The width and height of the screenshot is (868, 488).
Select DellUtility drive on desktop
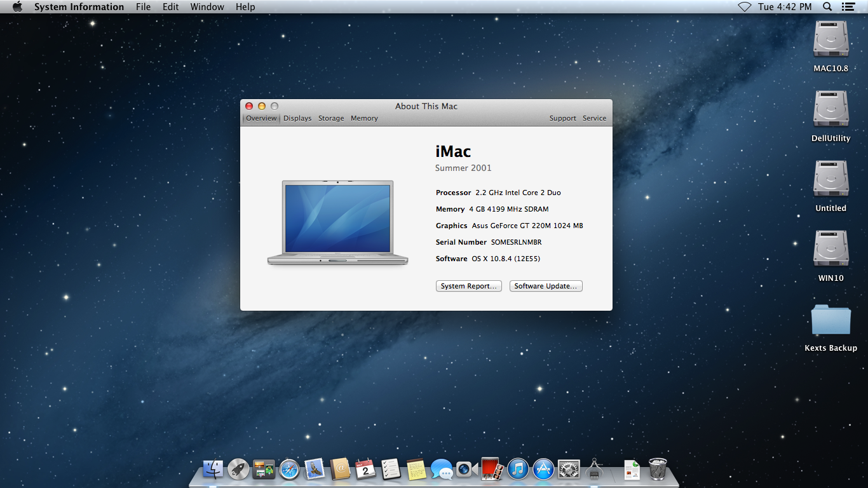point(831,116)
